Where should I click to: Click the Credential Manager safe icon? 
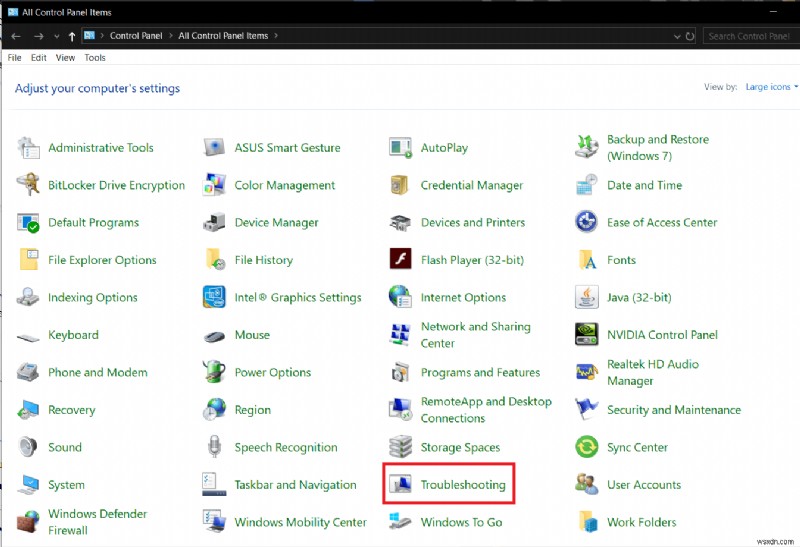(x=401, y=185)
